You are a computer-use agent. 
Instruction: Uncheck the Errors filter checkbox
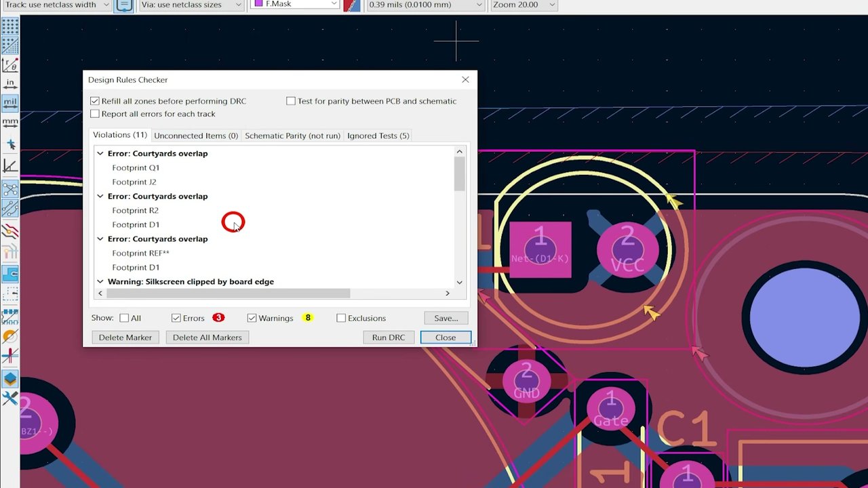176,318
